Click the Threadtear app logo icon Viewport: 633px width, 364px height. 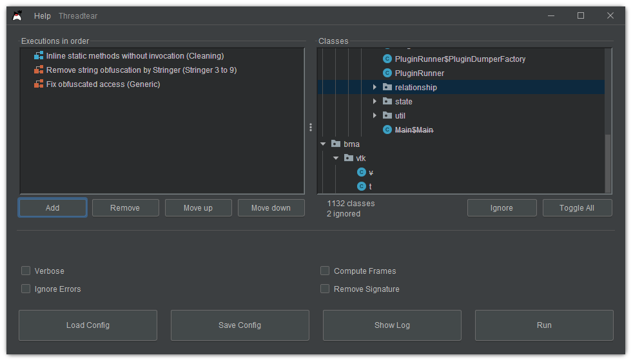click(x=17, y=15)
